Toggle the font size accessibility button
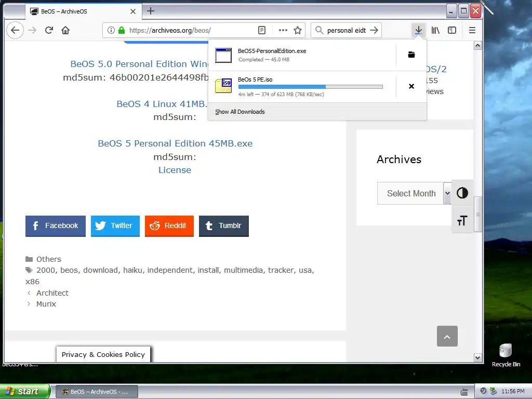Screen dimensions: 532x399 [462, 220]
